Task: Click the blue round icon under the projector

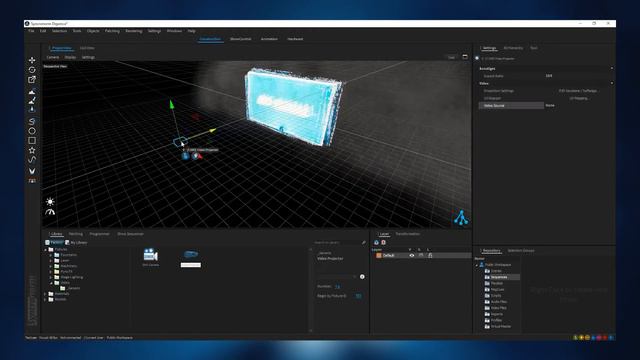Action: 185,156
